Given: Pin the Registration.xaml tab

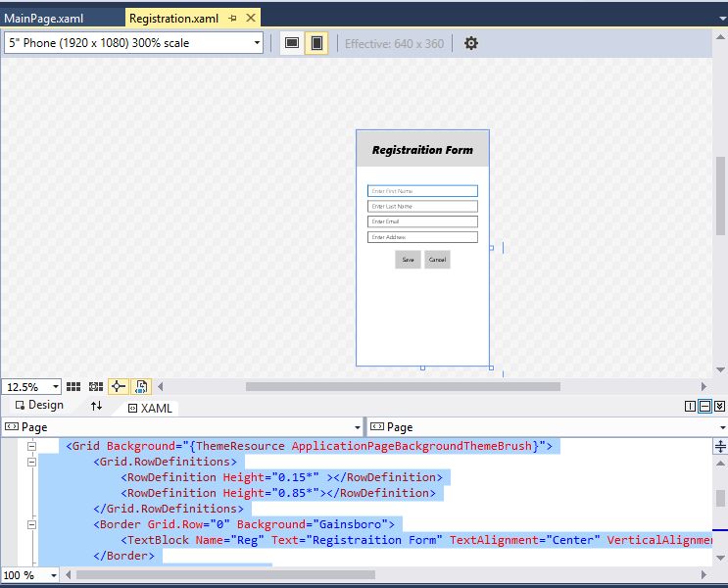Looking at the screenshot, I should [232, 19].
